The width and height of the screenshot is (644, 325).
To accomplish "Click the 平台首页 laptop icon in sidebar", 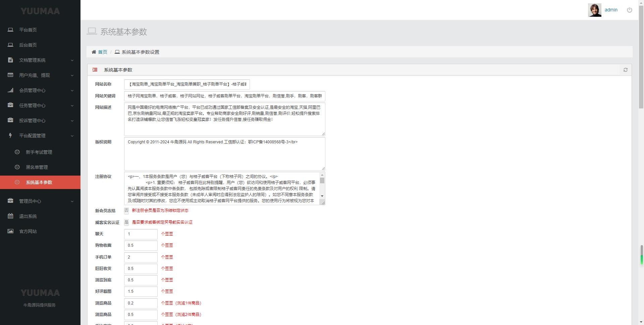I will [x=10, y=30].
